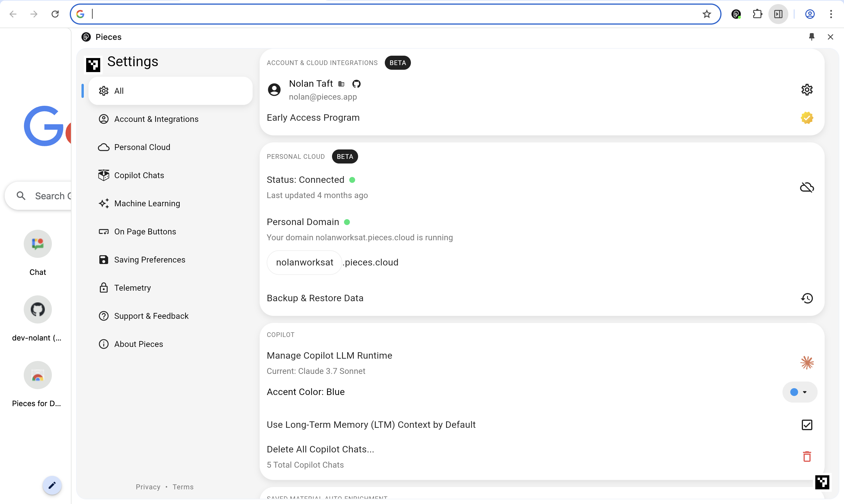Open Account & Integrations settings
This screenshot has height=504, width=844.
[171, 119]
